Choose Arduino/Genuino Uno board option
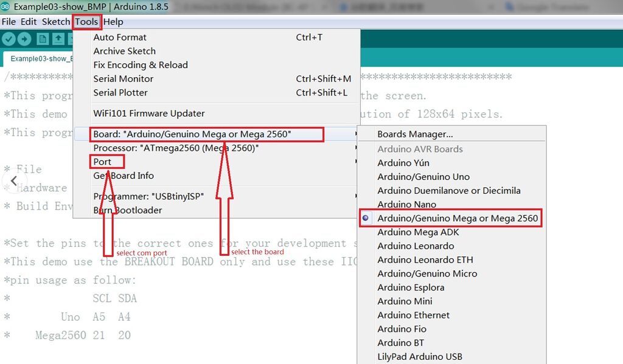The height and width of the screenshot is (364, 623). click(x=423, y=177)
